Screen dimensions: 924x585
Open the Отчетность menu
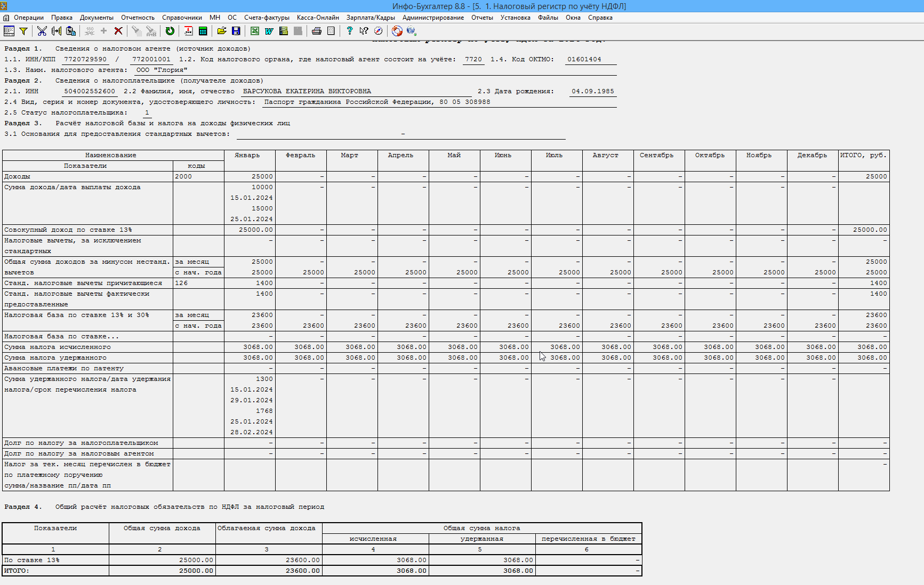coord(138,18)
